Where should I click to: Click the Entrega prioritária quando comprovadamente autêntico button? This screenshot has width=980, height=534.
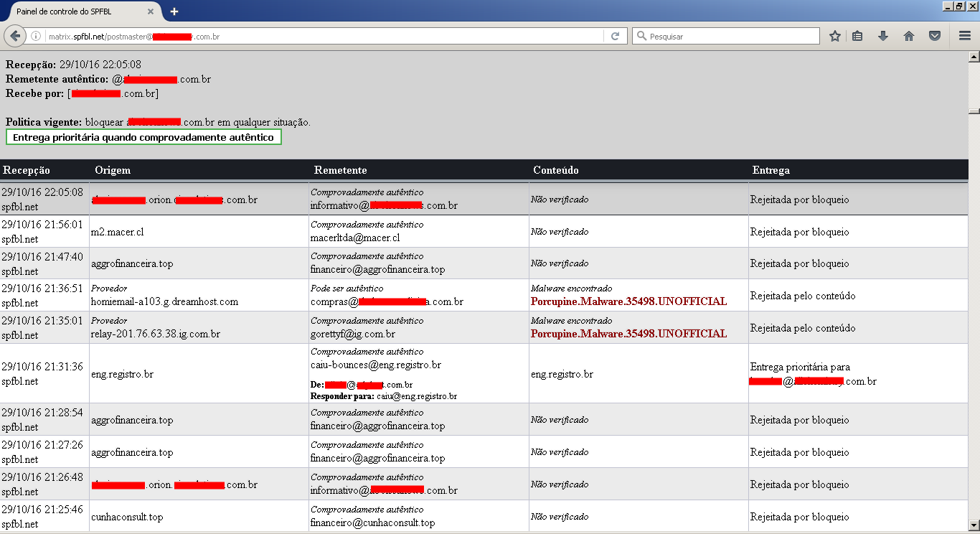(143, 137)
